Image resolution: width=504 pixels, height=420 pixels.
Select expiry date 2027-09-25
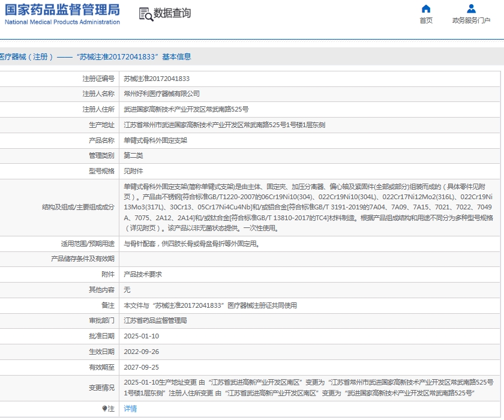coord(142,367)
